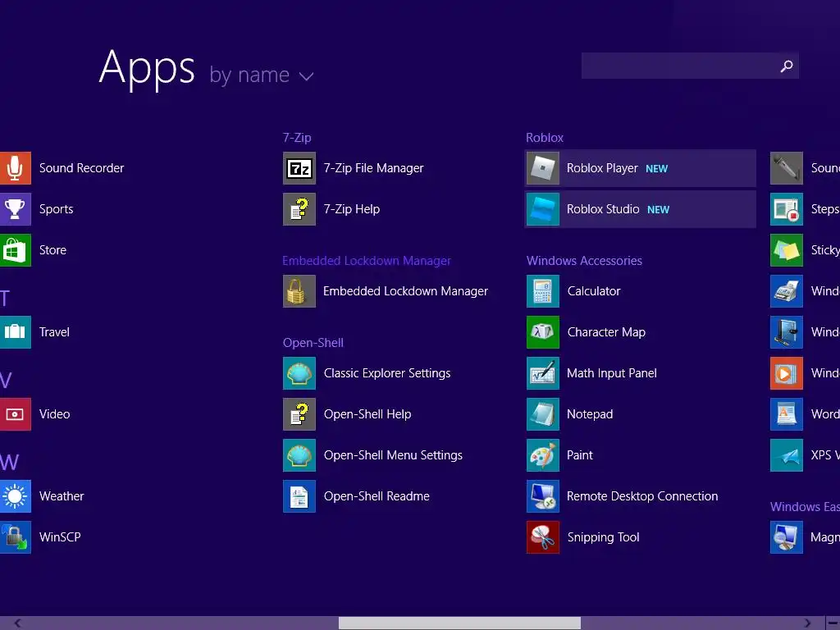The image size is (840, 630).
Task: Open the Open-Shell Readme document icon
Action: [x=299, y=496]
